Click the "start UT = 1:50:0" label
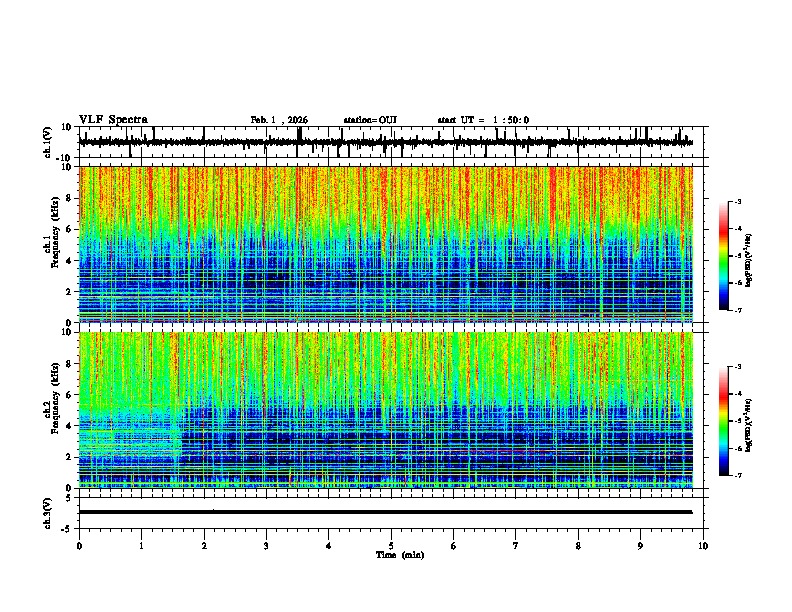 coord(483,120)
